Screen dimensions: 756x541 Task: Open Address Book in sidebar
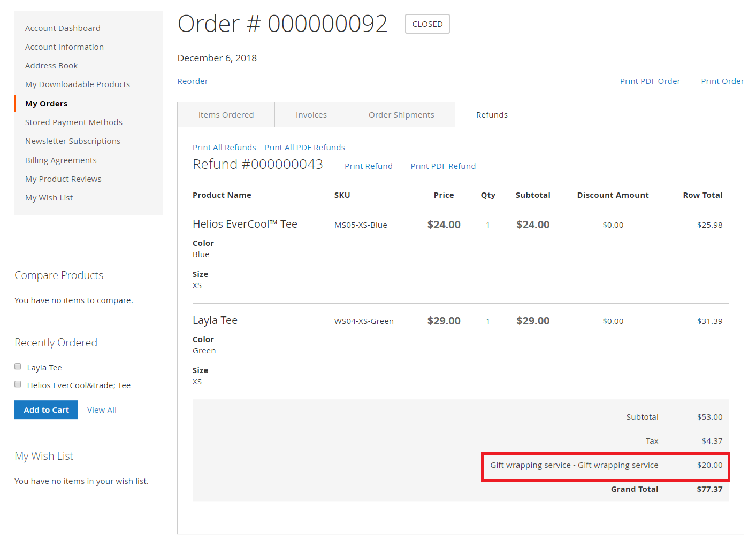(51, 66)
